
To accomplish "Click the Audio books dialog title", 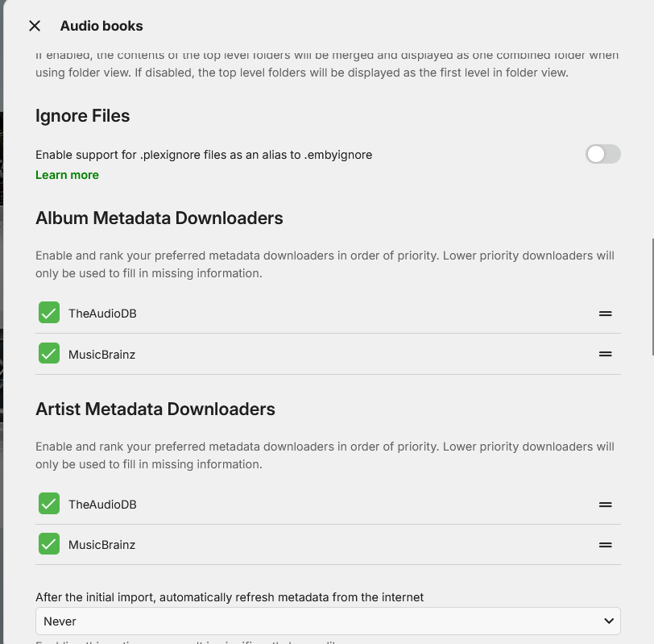I will pyautogui.click(x=101, y=26).
